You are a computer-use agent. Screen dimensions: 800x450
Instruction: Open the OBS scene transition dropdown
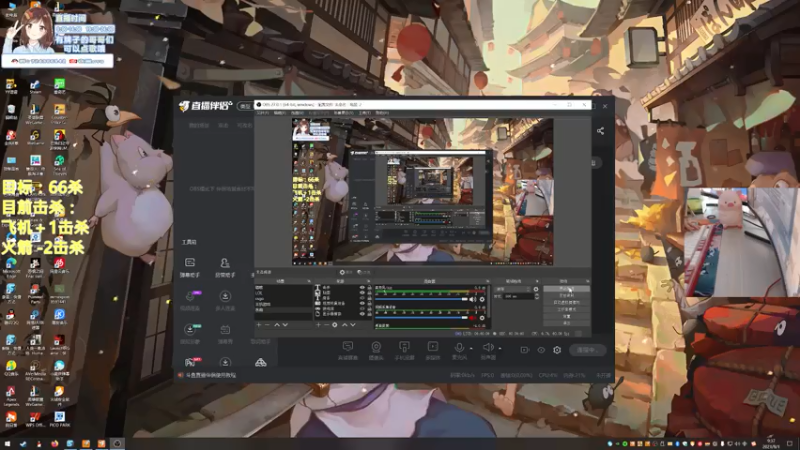tap(513, 289)
